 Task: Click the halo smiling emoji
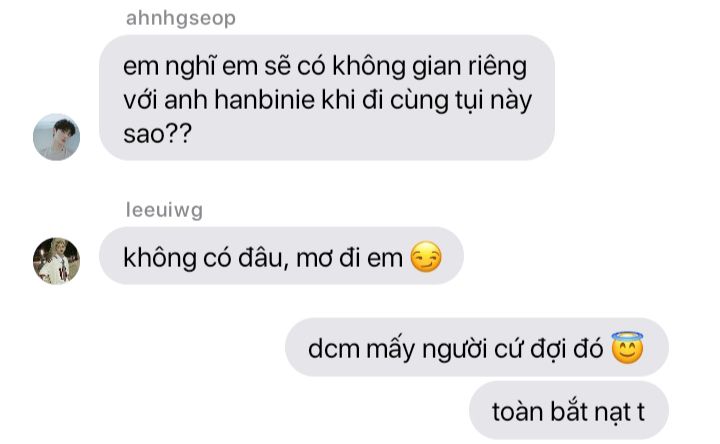pyautogui.click(x=628, y=348)
